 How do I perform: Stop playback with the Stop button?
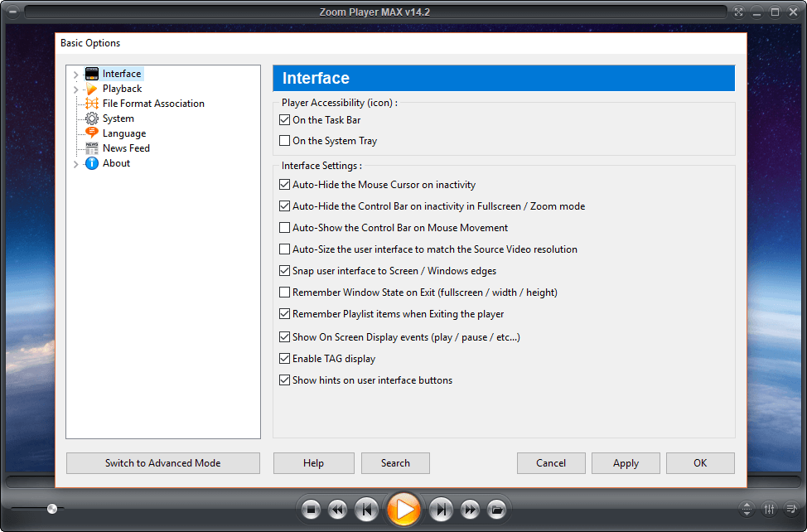click(311, 510)
